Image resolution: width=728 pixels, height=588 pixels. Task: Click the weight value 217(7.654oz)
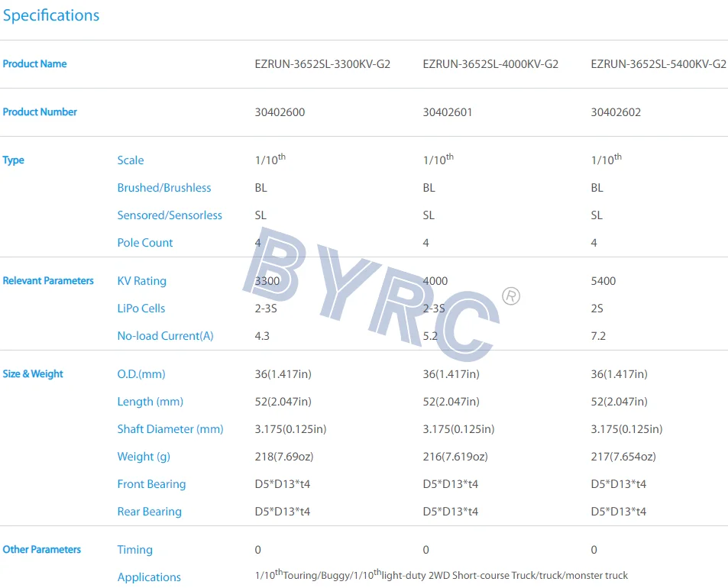(x=623, y=457)
